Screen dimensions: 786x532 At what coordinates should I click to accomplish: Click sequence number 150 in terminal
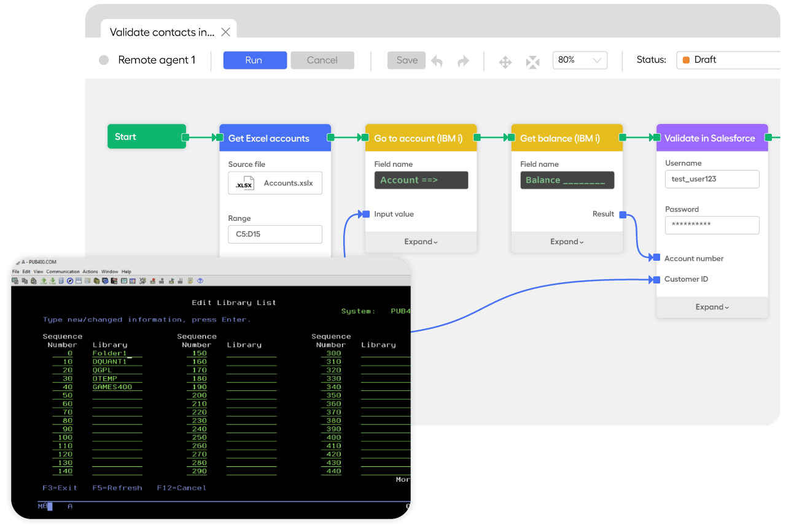(x=200, y=353)
